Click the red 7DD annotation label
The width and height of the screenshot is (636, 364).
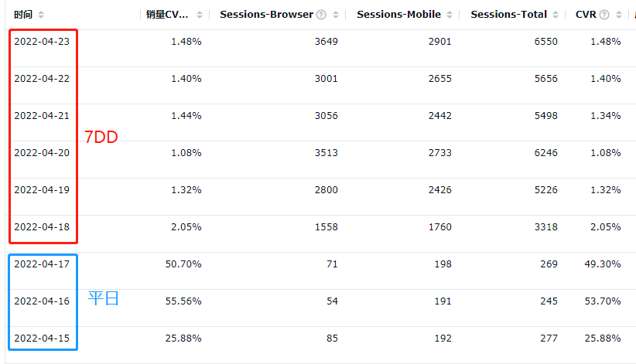(101, 138)
